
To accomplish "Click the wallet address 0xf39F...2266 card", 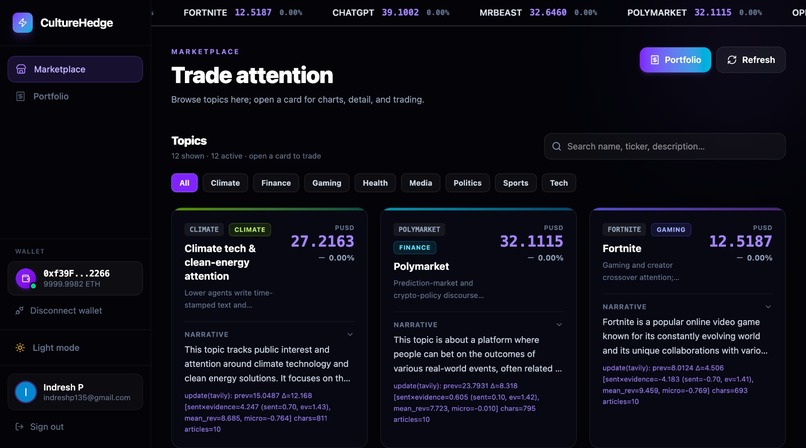I will point(75,278).
